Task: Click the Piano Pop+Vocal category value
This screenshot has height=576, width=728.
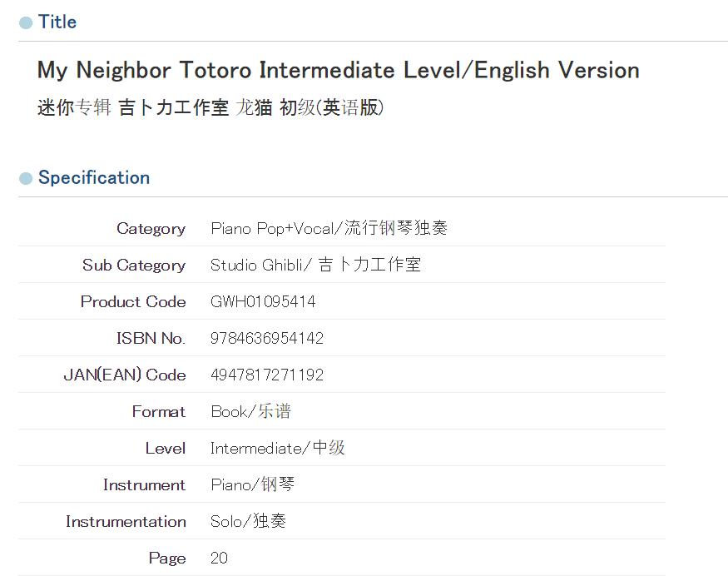Action: 329,228
